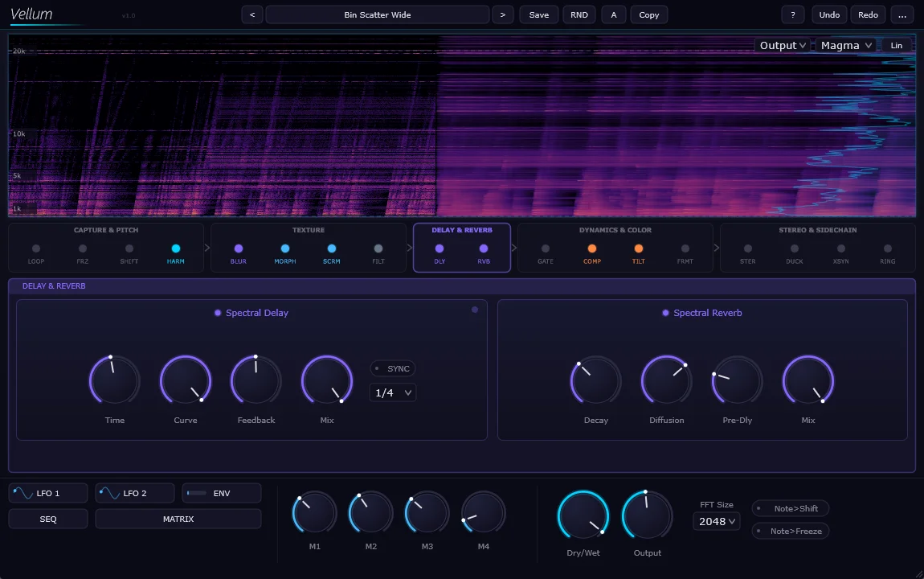Open the 1/4 delay division dropdown
Viewport: 924px width, 579px height.
[x=393, y=392]
